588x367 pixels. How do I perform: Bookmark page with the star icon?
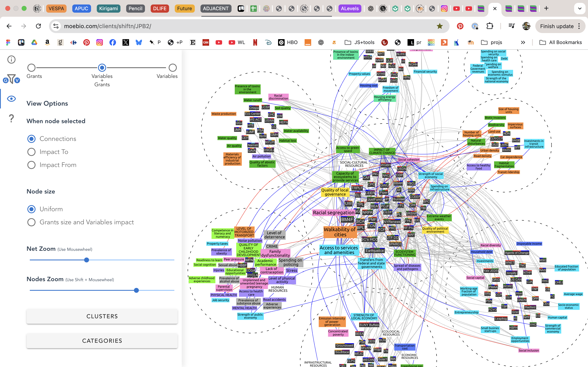[440, 26]
